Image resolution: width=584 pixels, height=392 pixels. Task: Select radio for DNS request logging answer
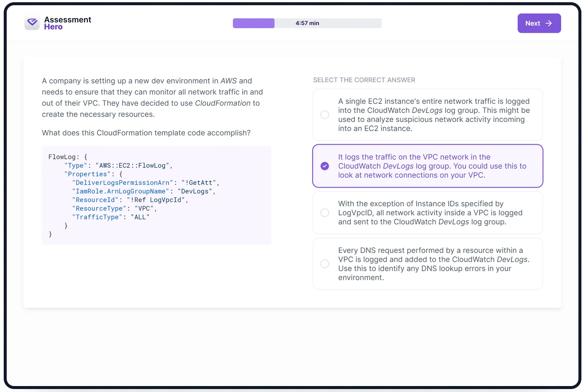(x=325, y=264)
